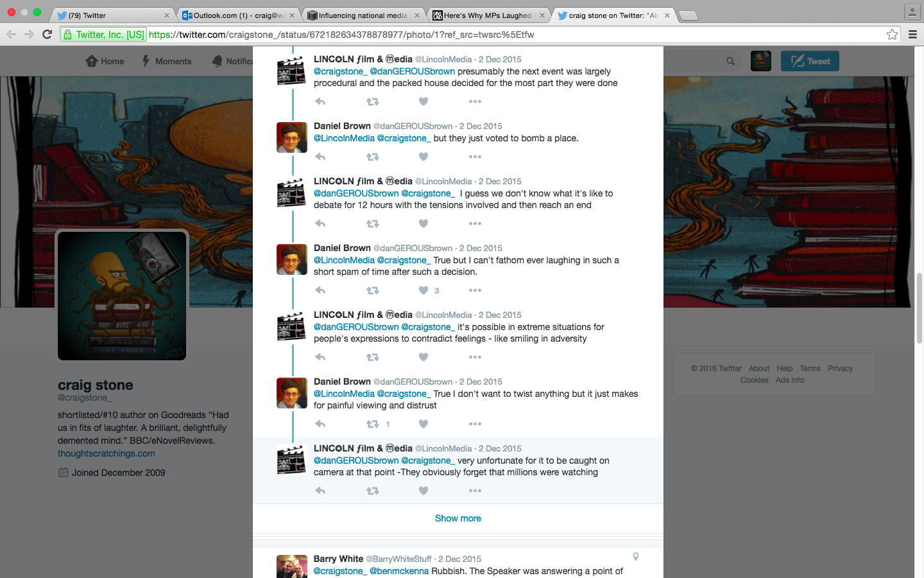Open more options on 'caught on camera' tweet
Screen dimensions: 924x578
(475, 491)
